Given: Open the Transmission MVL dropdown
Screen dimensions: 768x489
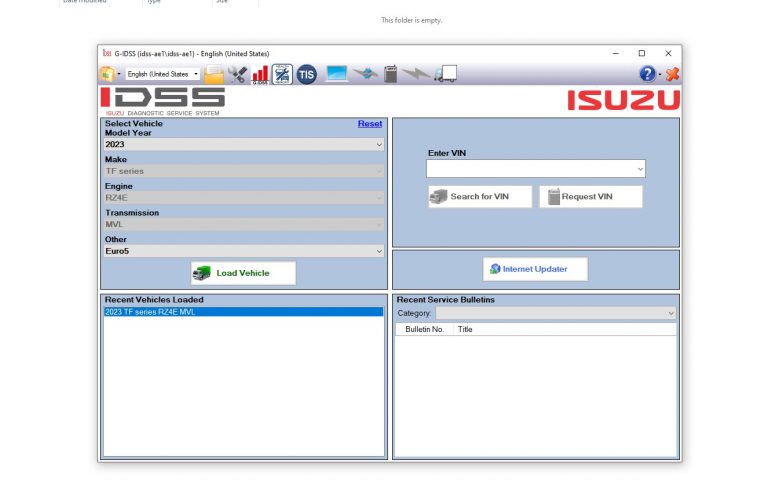Looking at the screenshot, I should tap(243, 224).
